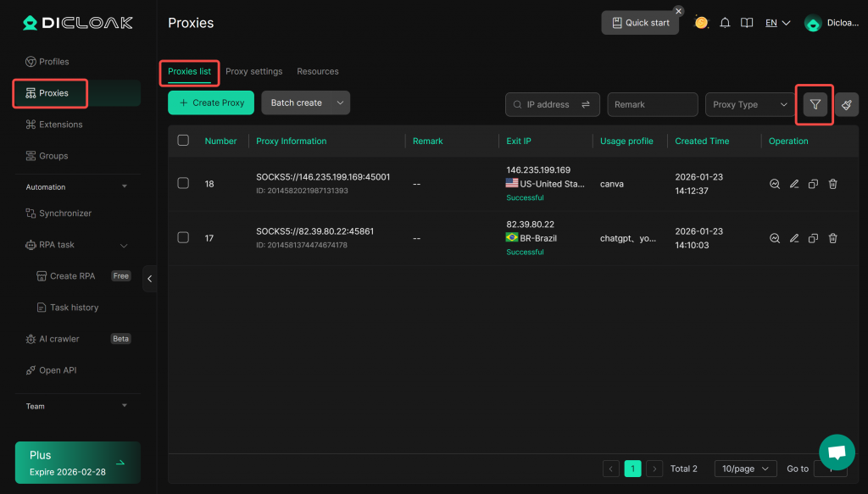Image resolution: width=868 pixels, height=494 pixels.
Task: Expand the Batch create dropdown arrow
Action: pyautogui.click(x=340, y=103)
